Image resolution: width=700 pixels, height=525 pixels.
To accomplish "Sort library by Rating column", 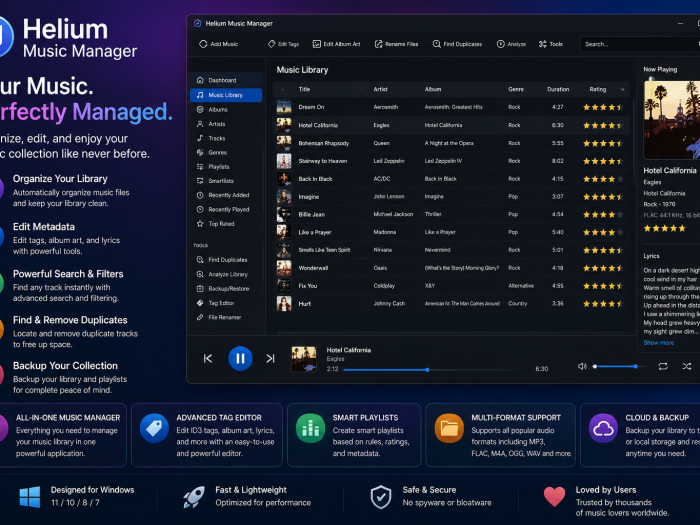I will point(597,89).
